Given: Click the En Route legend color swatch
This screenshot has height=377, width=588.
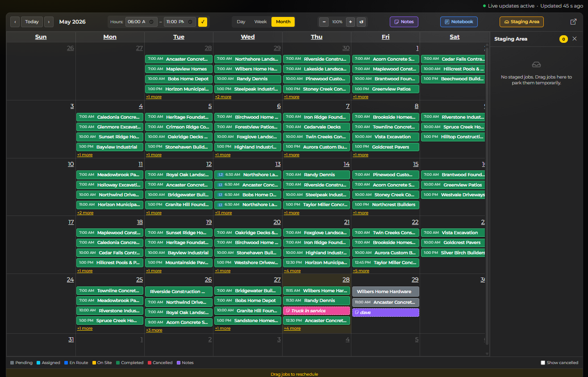Looking at the screenshot, I should pos(66,363).
